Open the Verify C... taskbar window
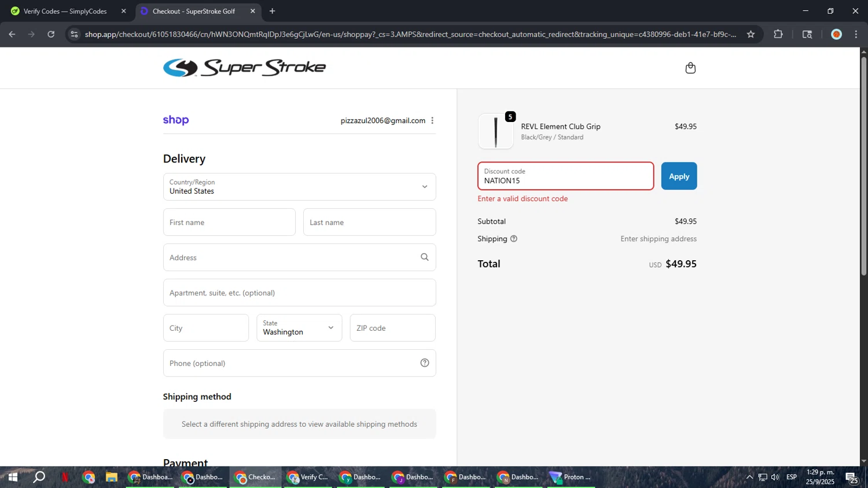This screenshot has height=488, width=868. [308, 477]
